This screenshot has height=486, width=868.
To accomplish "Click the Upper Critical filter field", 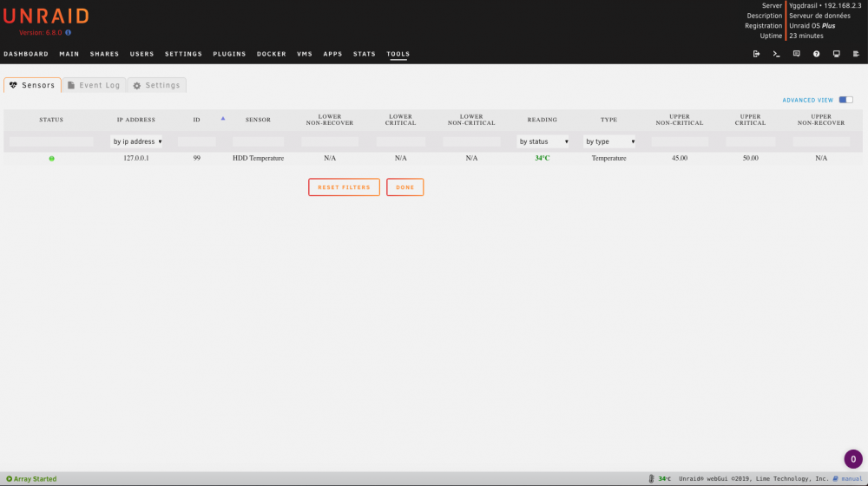I will (x=751, y=141).
